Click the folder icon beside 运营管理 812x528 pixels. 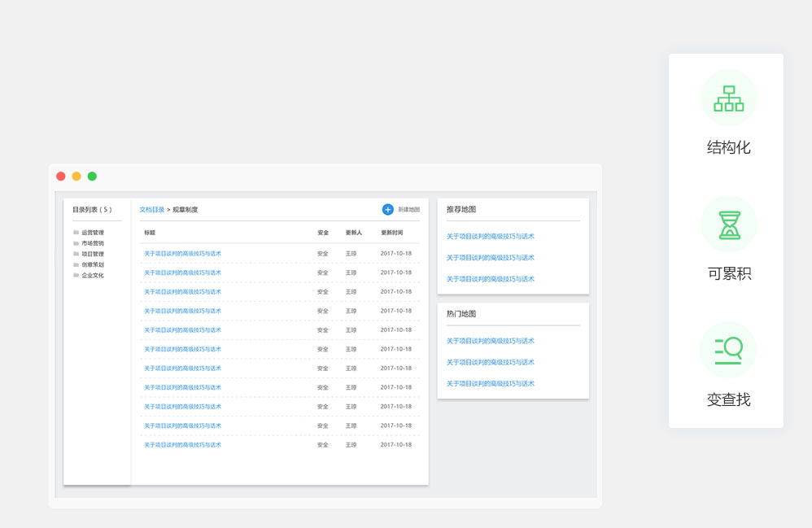pos(76,233)
